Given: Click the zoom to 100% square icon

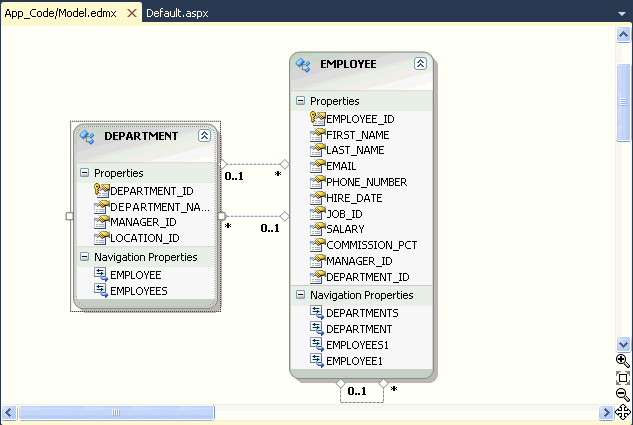Looking at the screenshot, I should [623, 378].
